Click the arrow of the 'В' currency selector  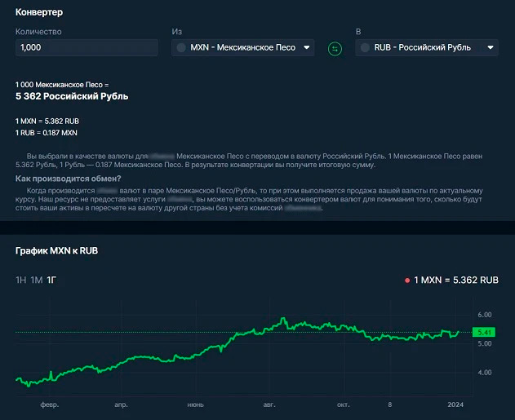(x=490, y=48)
